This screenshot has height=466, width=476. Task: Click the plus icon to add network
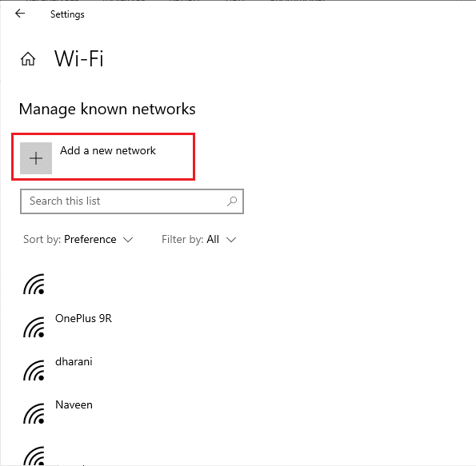pyautogui.click(x=36, y=158)
